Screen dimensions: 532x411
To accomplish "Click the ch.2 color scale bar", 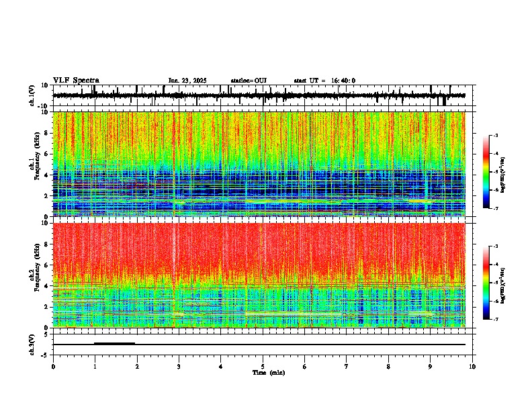I will click(x=486, y=283).
